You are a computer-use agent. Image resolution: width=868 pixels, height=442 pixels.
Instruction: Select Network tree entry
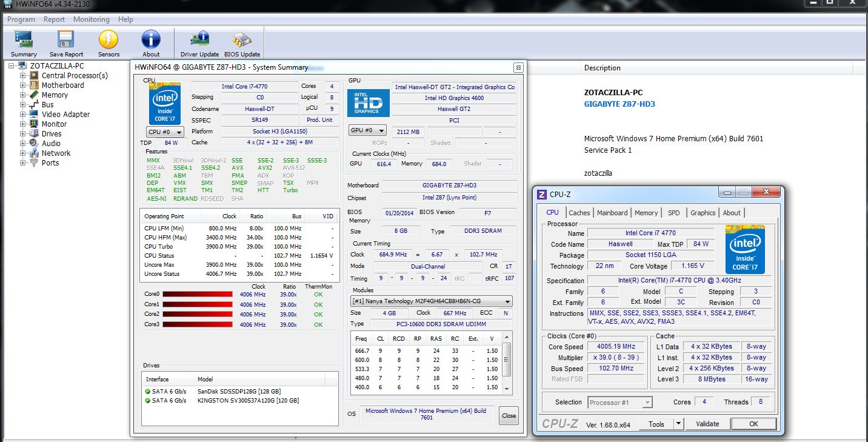coord(56,153)
